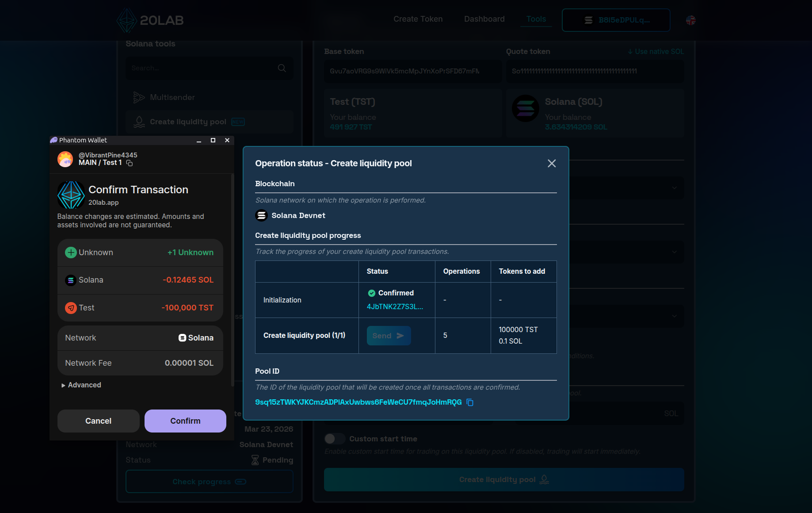
Task: Open the language flag selector
Action: point(691,20)
